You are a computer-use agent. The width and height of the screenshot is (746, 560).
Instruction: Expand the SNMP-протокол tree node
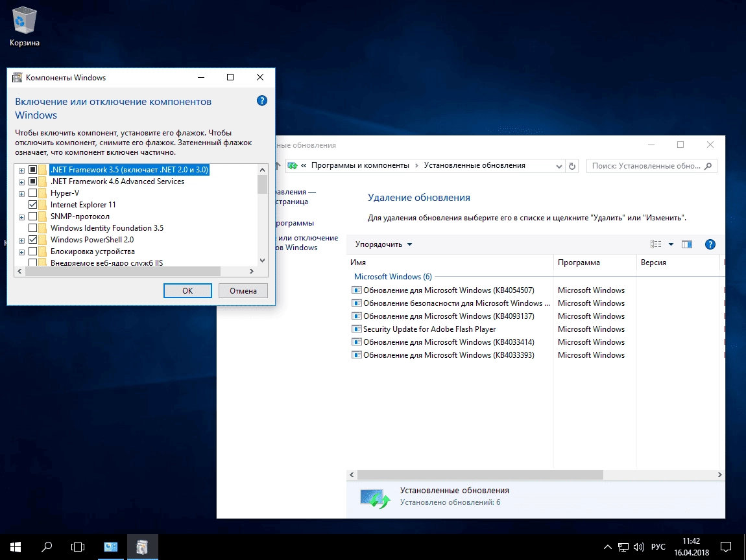[21, 216]
